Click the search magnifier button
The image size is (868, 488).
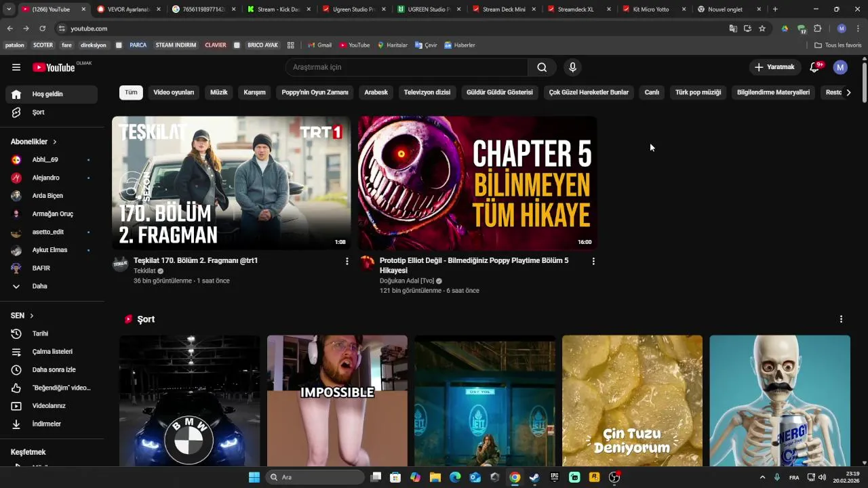(542, 67)
